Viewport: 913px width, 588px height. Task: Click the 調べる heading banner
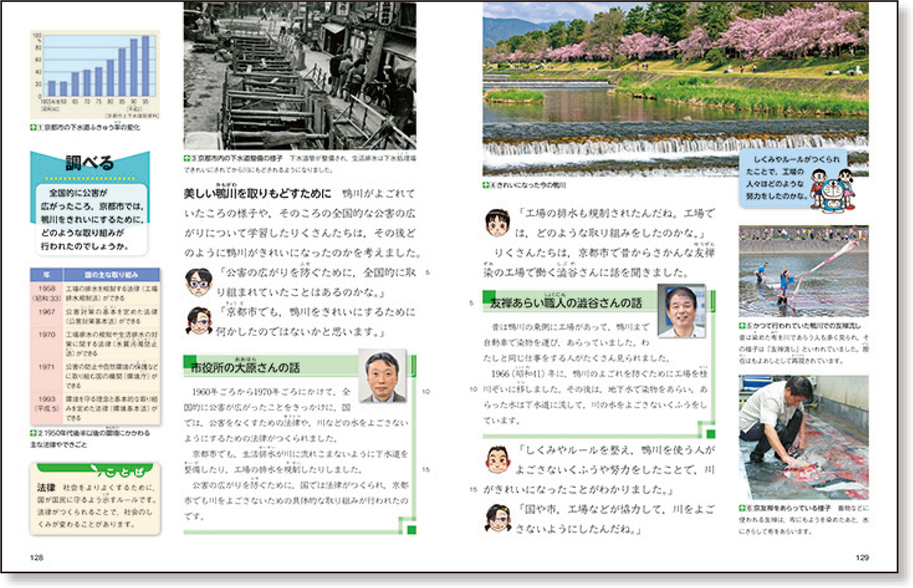point(89,163)
